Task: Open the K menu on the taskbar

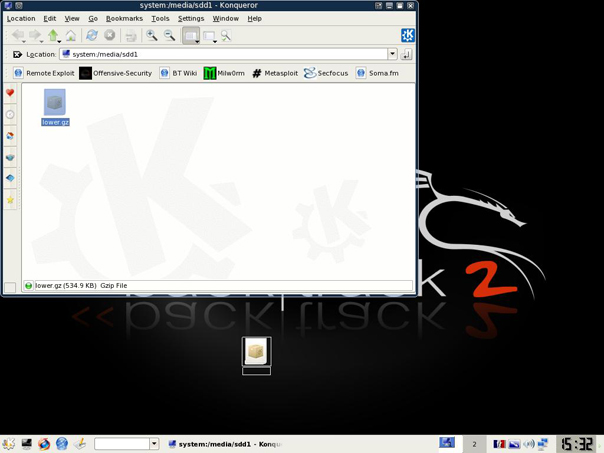Action: pos(8,444)
